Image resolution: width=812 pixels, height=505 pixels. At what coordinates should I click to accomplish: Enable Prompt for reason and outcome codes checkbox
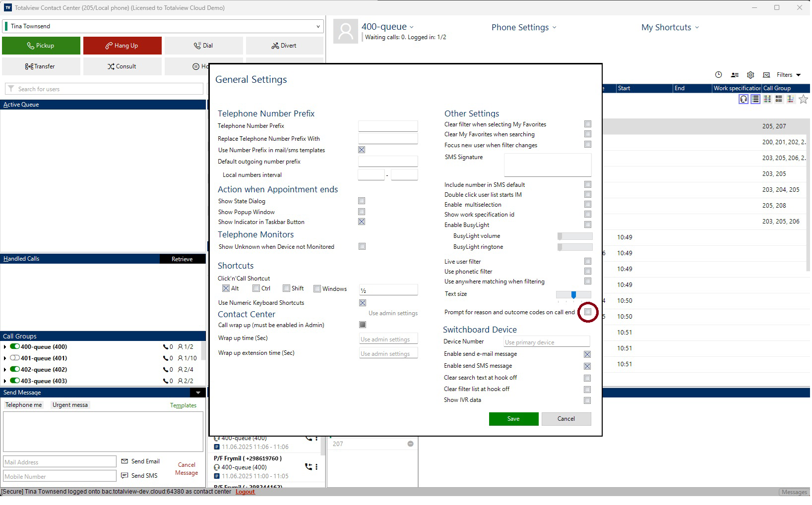tap(588, 312)
